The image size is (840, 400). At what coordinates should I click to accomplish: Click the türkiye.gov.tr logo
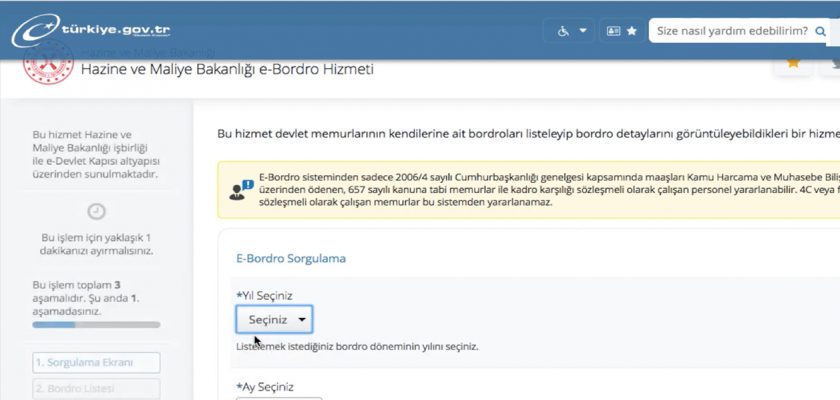point(92,30)
